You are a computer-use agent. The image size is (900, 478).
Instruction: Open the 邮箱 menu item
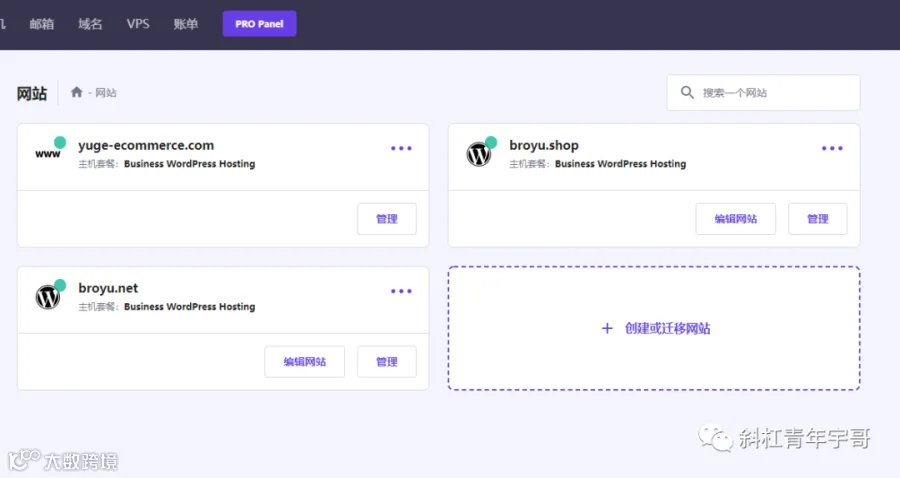pyautogui.click(x=42, y=24)
